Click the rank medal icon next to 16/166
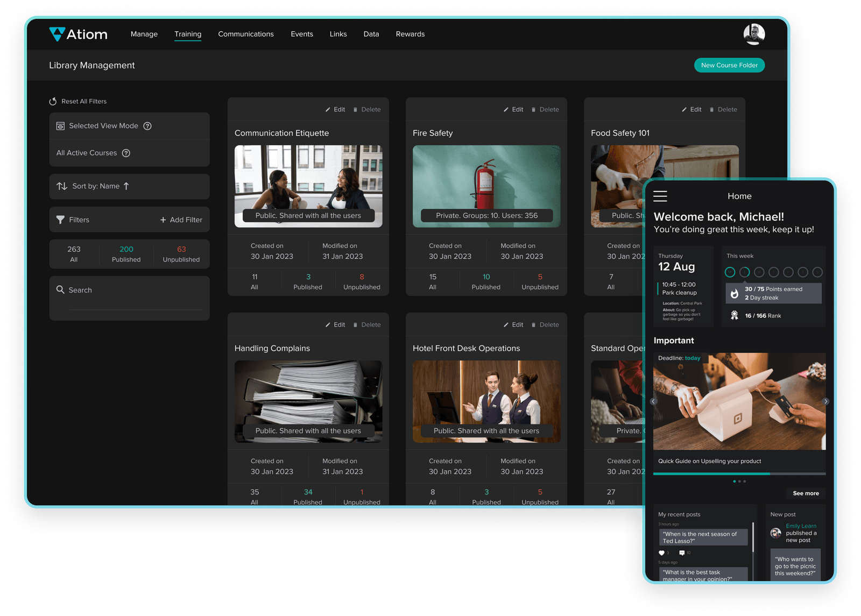The width and height of the screenshot is (861, 616). (x=734, y=316)
